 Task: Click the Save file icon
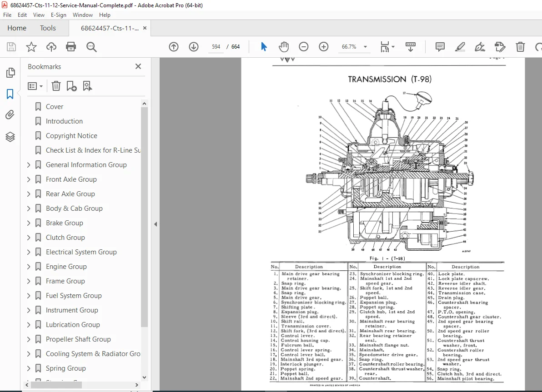click(11, 47)
